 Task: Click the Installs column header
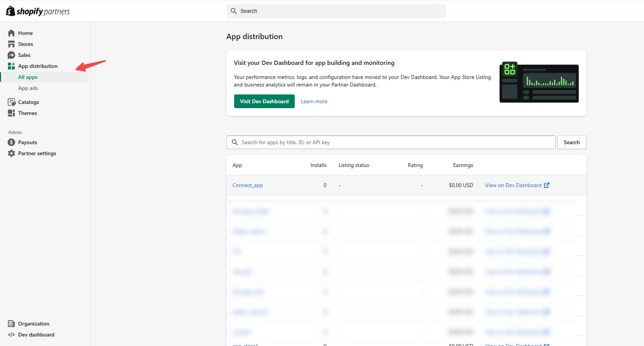click(319, 165)
